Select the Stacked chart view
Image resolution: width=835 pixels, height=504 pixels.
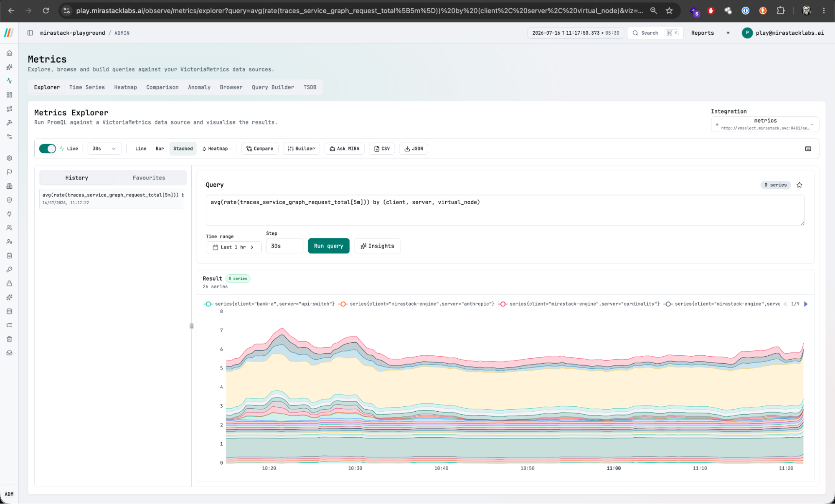pyautogui.click(x=183, y=149)
